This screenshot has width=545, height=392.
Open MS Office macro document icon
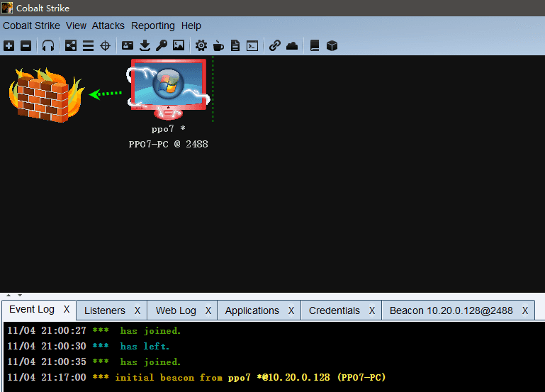point(235,45)
